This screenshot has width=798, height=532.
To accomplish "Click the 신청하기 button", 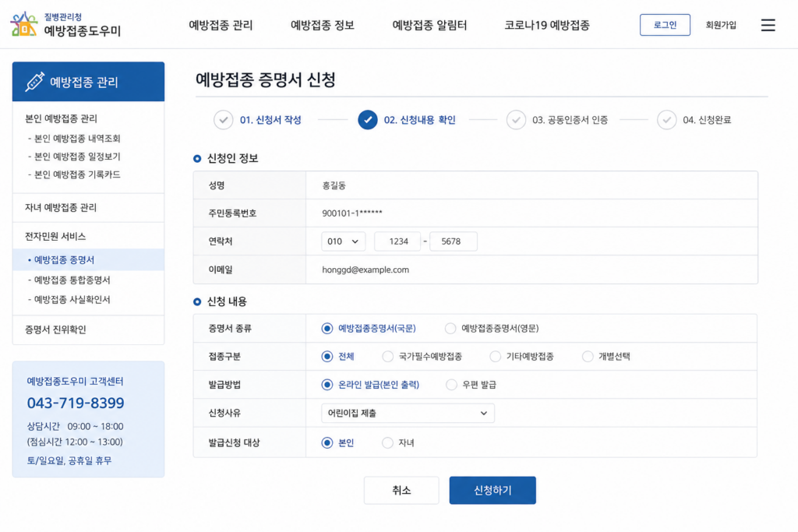I will tap(493, 490).
